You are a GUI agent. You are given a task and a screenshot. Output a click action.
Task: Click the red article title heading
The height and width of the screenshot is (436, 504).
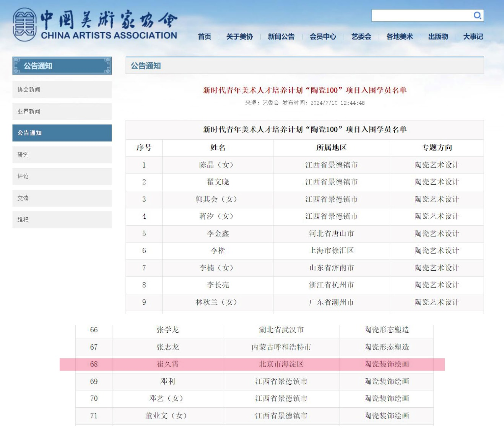click(304, 90)
